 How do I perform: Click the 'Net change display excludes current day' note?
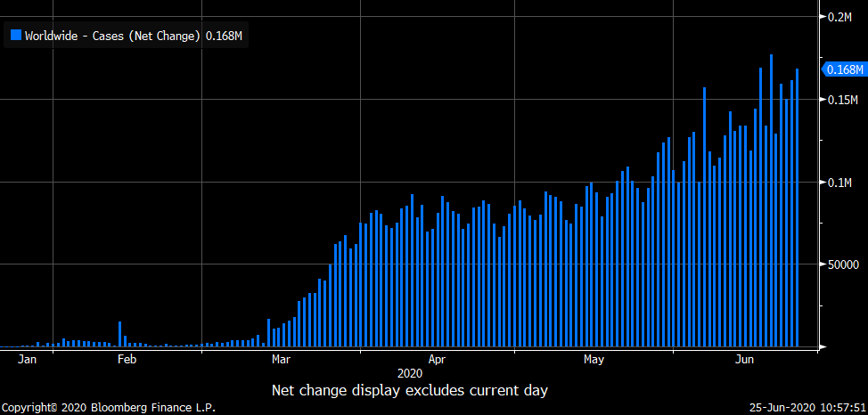(x=409, y=390)
